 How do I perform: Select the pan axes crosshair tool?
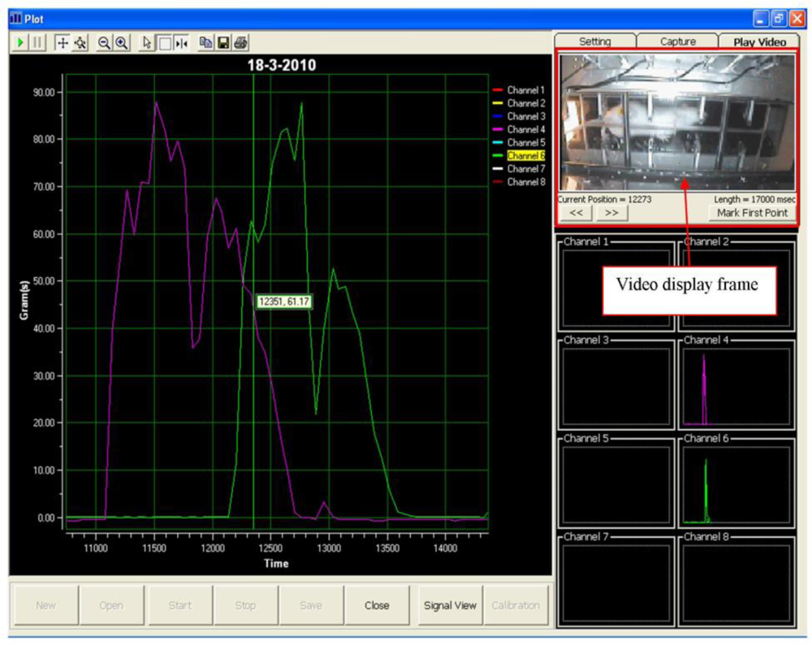pos(63,43)
